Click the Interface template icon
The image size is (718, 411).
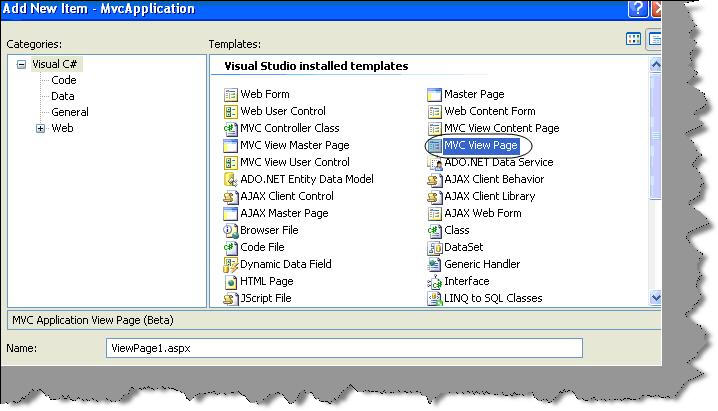(434, 281)
